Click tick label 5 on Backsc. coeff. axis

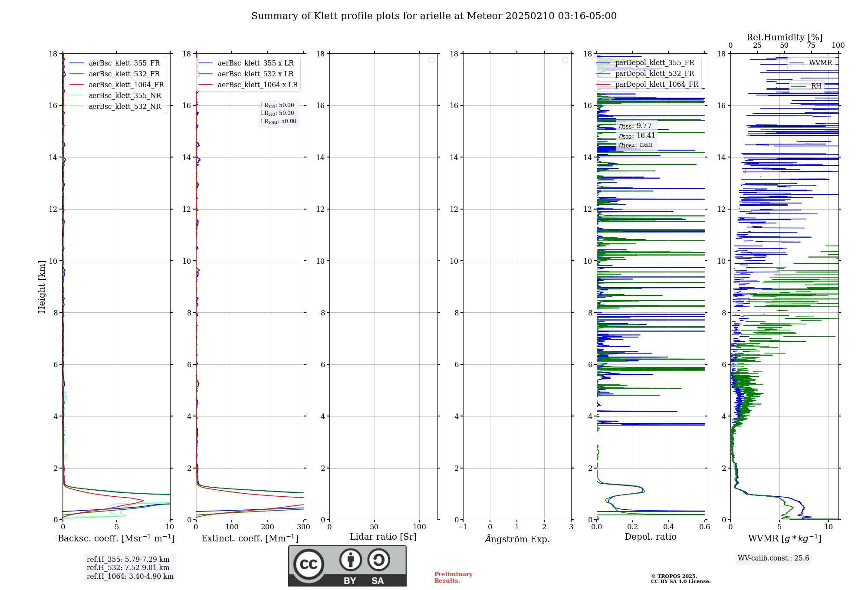(117, 527)
